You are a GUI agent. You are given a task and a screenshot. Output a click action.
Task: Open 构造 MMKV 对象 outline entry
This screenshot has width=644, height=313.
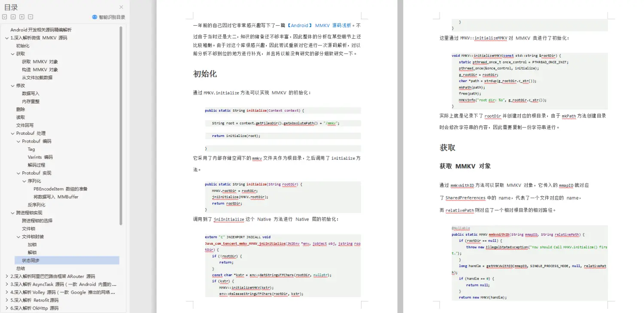tap(40, 70)
